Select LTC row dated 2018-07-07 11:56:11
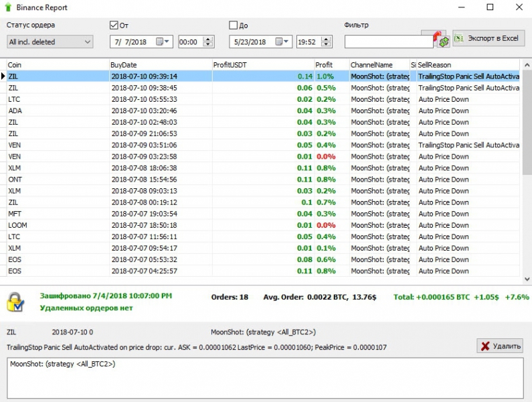The width and height of the screenshot is (532, 402). click(x=263, y=237)
